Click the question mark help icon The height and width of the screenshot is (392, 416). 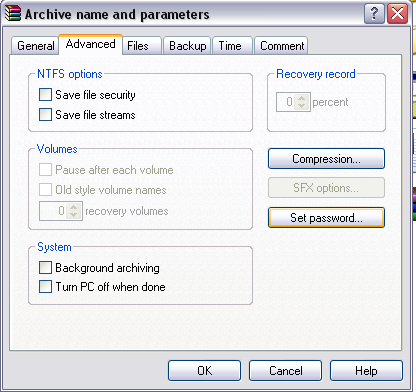(x=374, y=14)
